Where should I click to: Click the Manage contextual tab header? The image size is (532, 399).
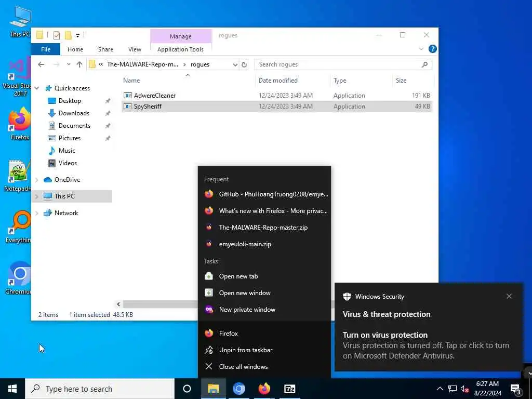[180, 36]
